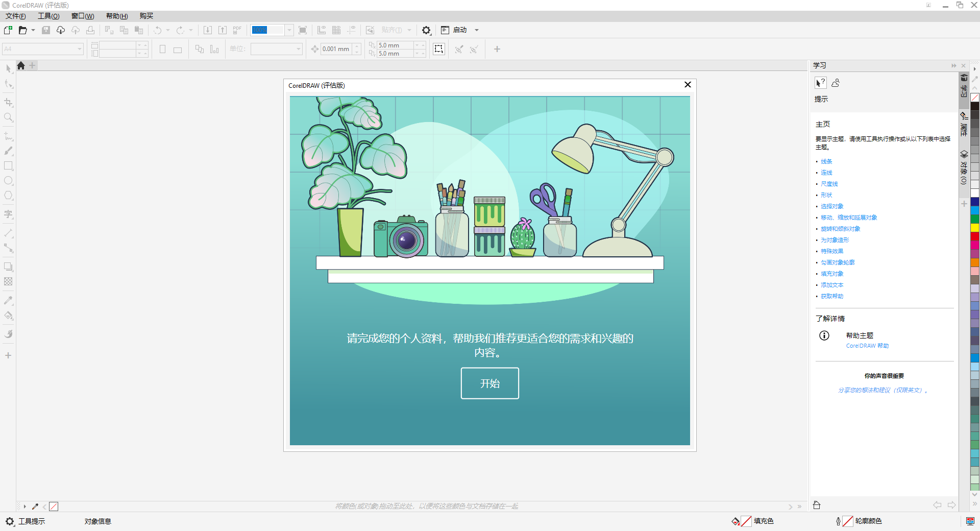980x531 pixels.
Task: Open the CorelDRAW 帮助 link
Action: (x=867, y=346)
